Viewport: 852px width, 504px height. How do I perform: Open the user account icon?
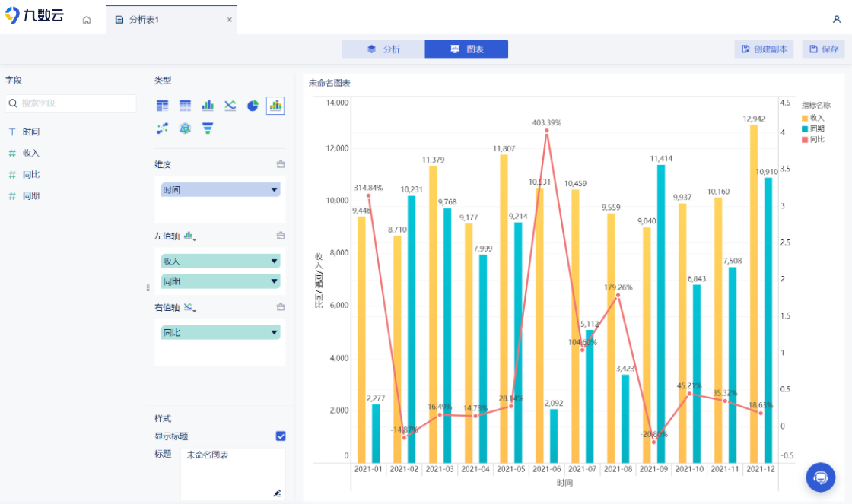[x=837, y=20]
